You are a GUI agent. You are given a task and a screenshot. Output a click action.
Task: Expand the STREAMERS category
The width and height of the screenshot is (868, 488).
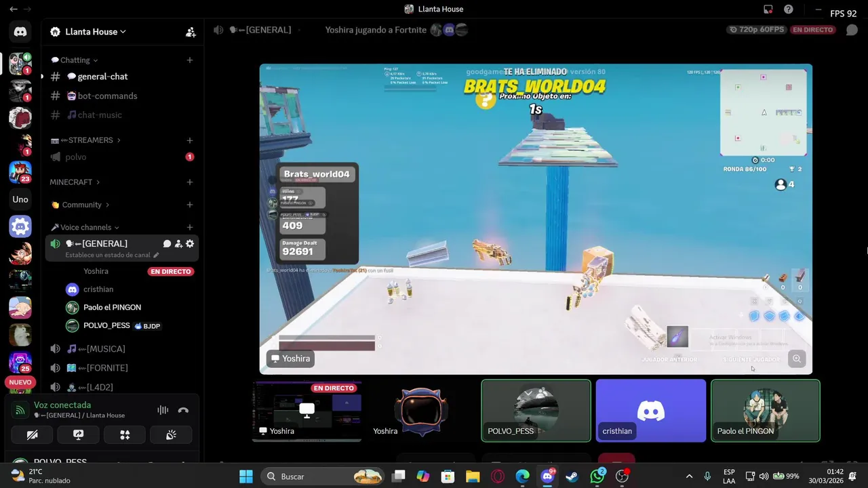pyautogui.click(x=85, y=140)
